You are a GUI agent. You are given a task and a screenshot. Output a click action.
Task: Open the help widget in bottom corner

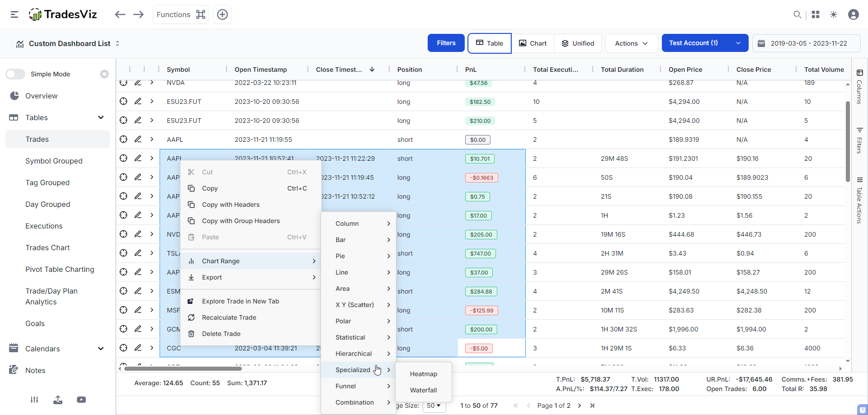point(862,409)
